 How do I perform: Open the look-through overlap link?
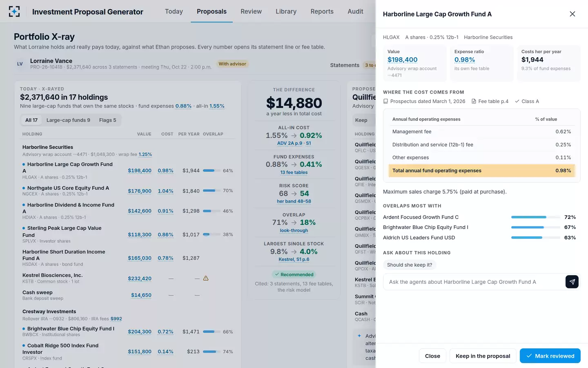294,231
